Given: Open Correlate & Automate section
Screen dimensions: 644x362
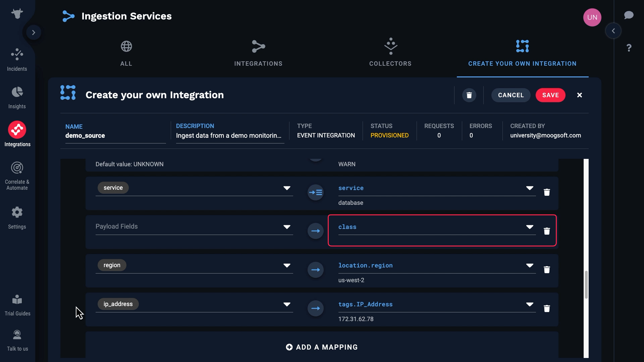Looking at the screenshot, I should [x=17, y=168].
